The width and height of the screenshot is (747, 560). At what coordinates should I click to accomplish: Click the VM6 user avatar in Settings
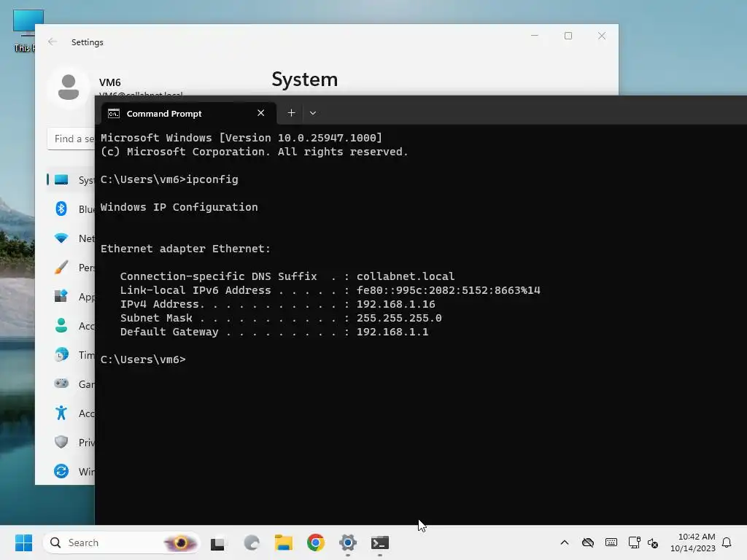click(69, 87)
